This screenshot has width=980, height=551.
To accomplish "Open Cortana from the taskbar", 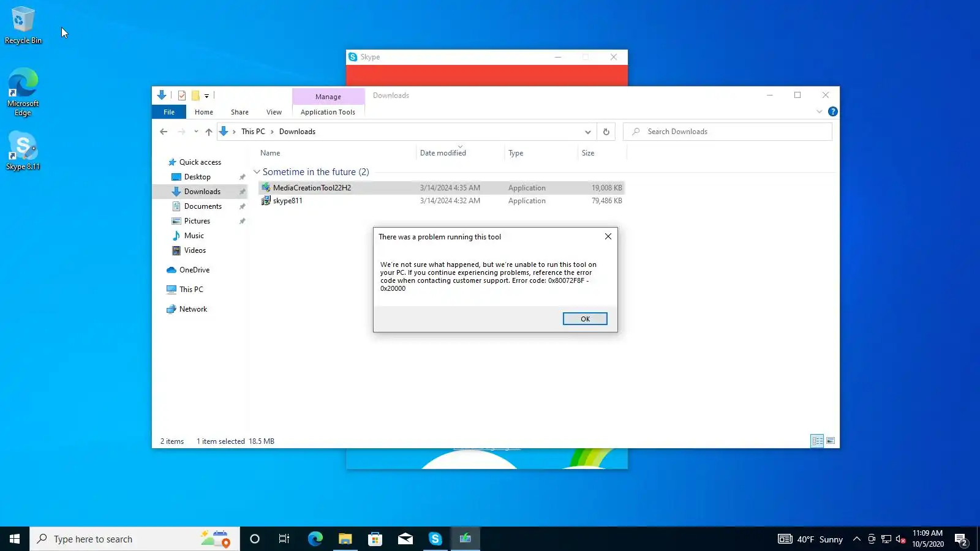I will [255, 539].
